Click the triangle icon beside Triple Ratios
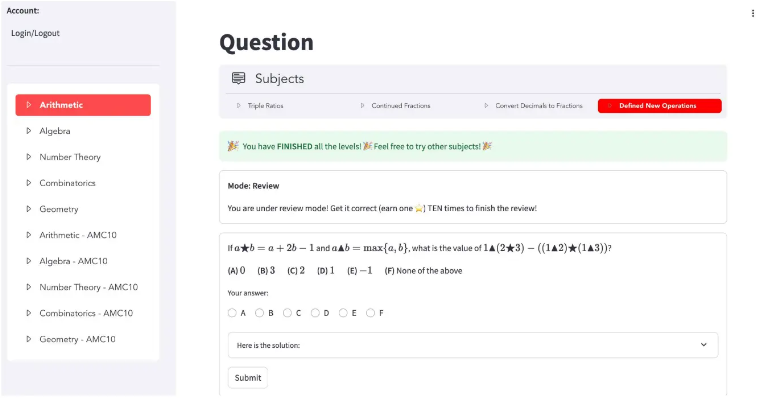The width and height of the screenshot is (768, 412). click(238, 106)
